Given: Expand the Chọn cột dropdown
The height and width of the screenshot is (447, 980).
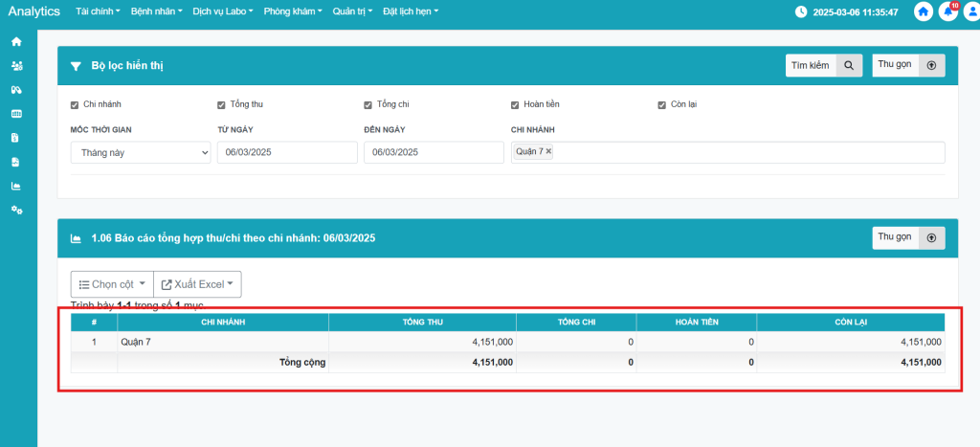Looking at the screenshot, I should (111, 284).
